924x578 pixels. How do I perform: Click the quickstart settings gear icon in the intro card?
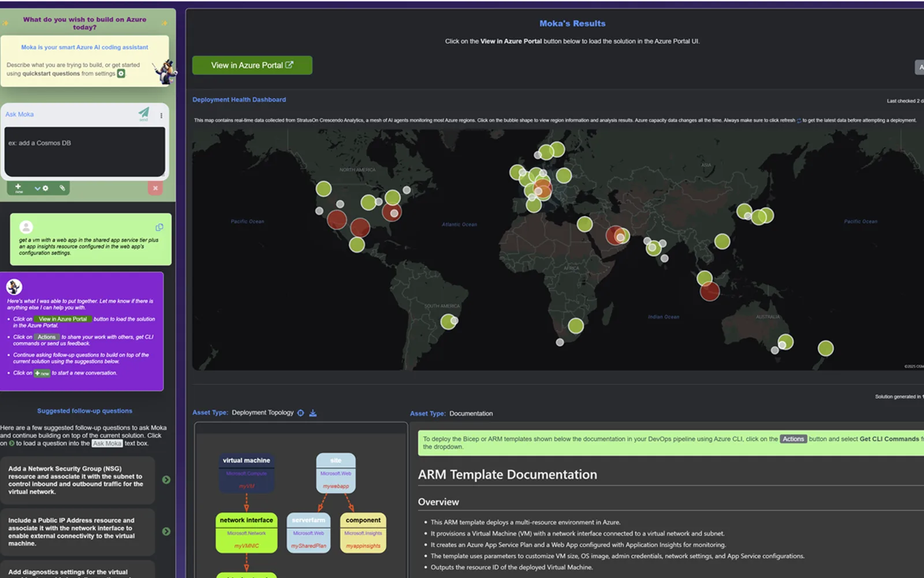click(121, 73)
